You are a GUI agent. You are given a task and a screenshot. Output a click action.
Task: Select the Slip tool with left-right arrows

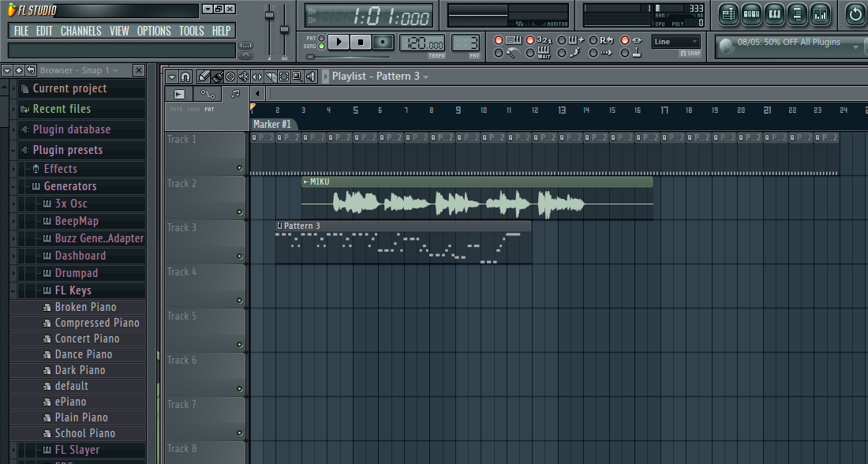[257, 77]
